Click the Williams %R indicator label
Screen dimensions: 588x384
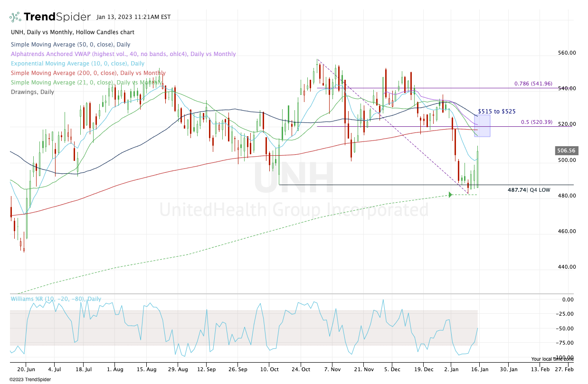point(56,299)
